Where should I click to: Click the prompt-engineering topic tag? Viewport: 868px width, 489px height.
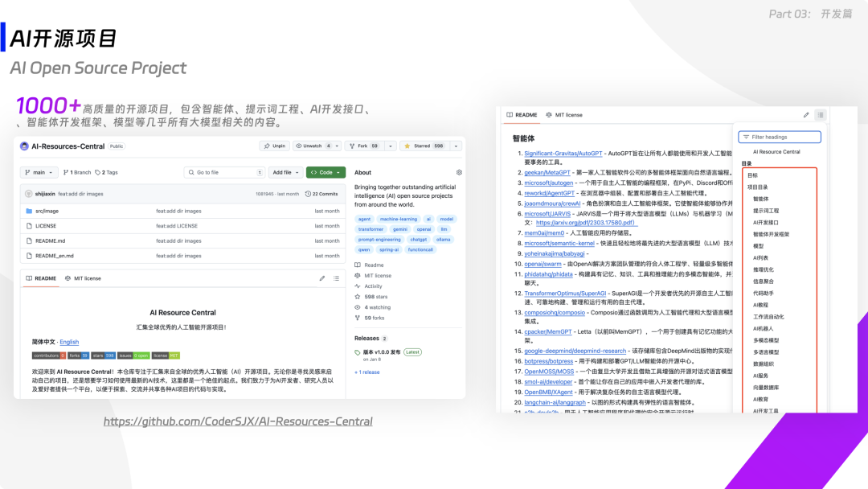379,240
